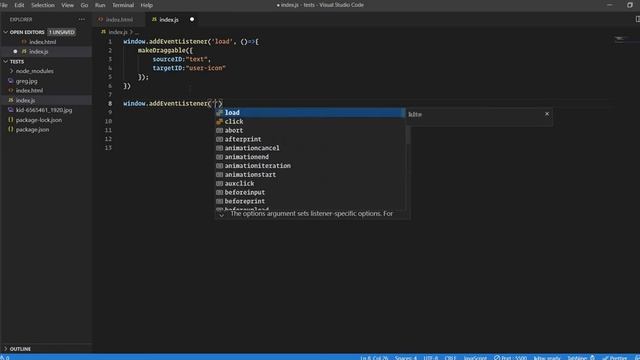
Task: Click the Port 5500 Live Server status item
Action: tap(510, 358)
